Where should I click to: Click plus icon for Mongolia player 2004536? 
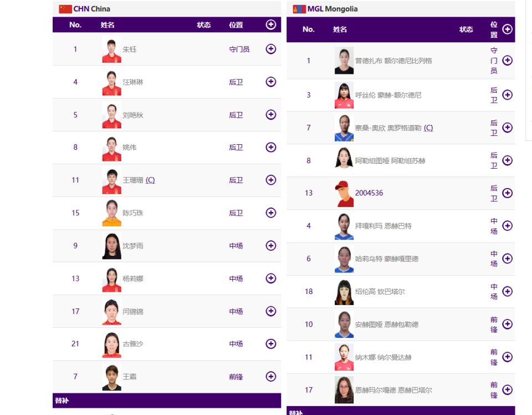507,193
